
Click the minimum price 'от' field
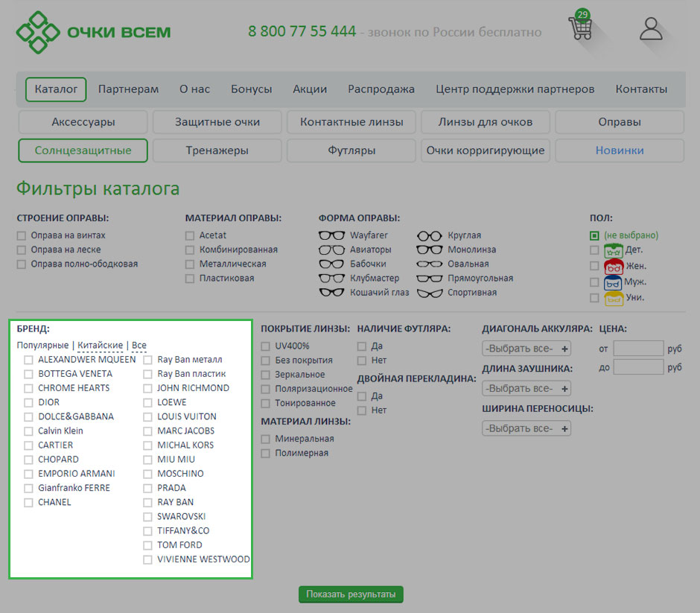(638, 349)
